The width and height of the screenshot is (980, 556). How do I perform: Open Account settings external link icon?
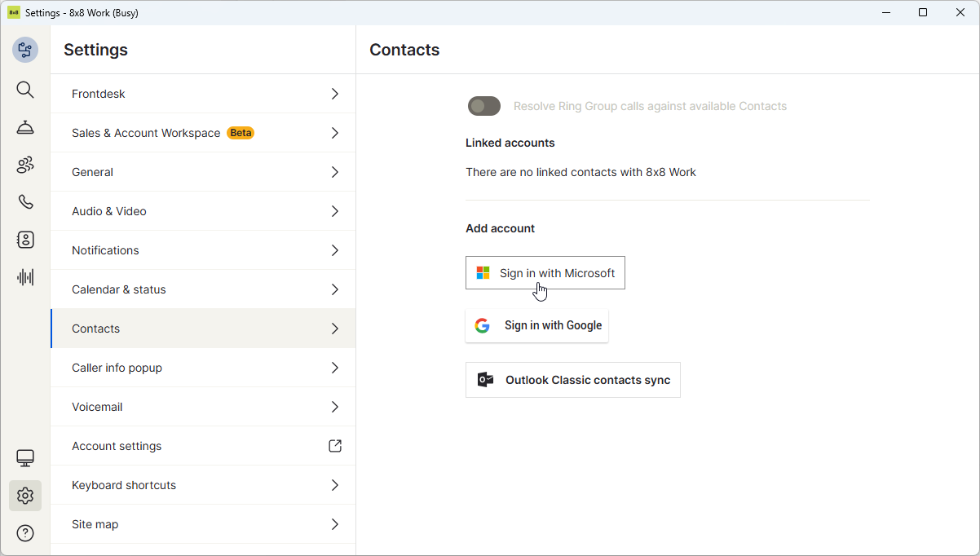point(334,446)
